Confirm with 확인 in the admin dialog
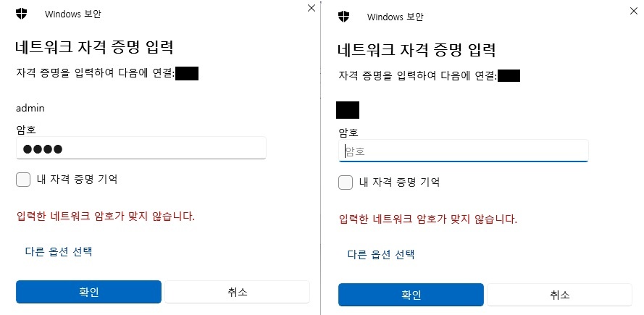 point(88,292)
